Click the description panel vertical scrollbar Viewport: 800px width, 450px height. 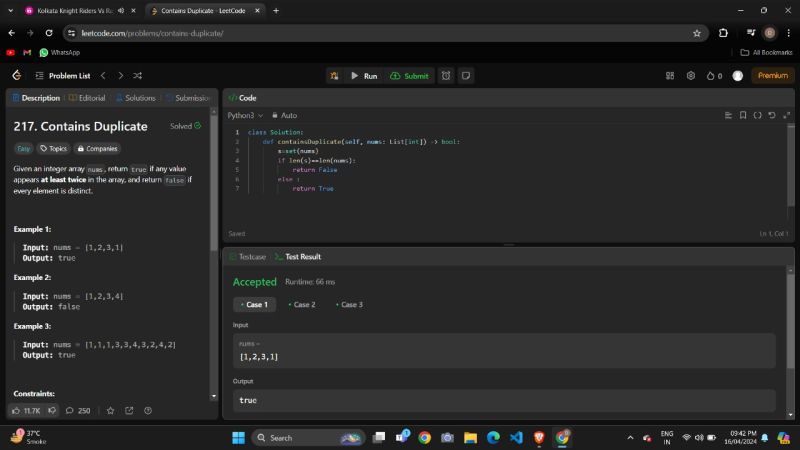click(214, 200)
